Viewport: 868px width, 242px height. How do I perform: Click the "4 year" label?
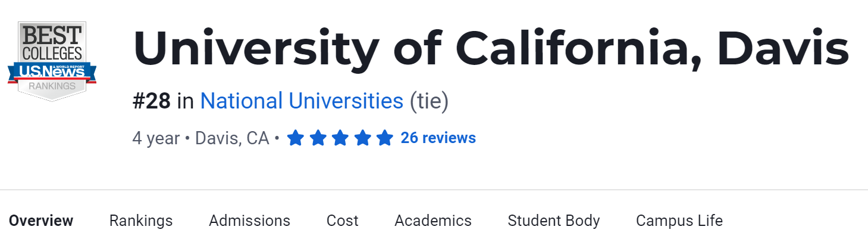[x=156, y=138]
